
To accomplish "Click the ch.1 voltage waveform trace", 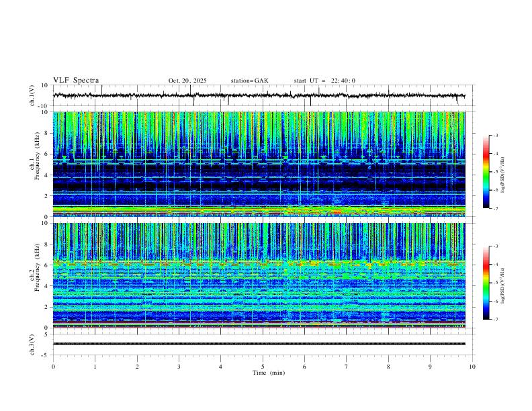I will pos(259,95).
